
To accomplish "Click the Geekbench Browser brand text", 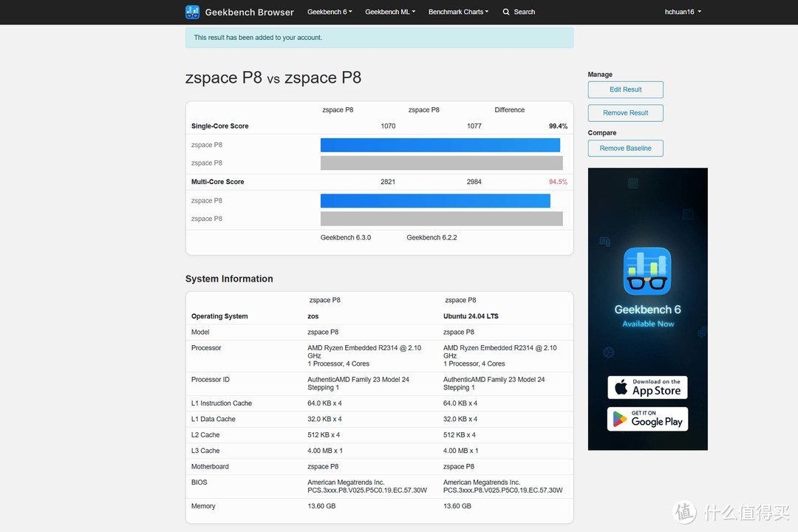I will [249, 12].
